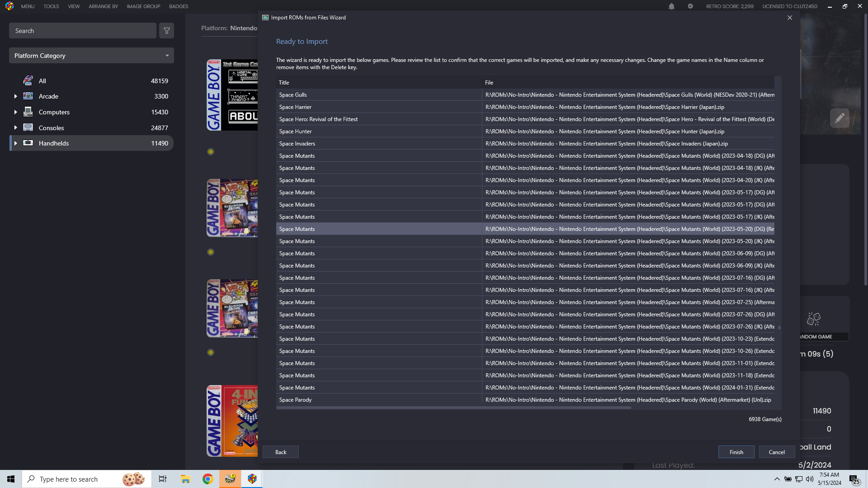Click the Space Parody (World) file path

[628, 400]
